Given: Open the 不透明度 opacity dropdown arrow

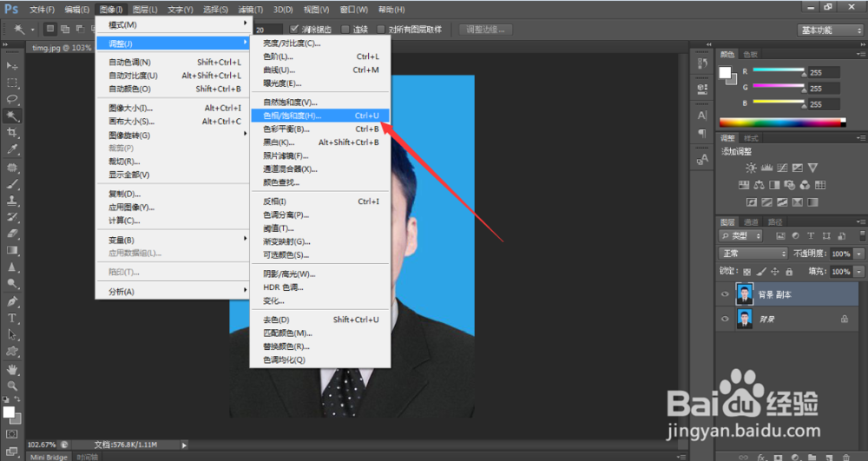Looking at the screenshot, I should (858, 254).
